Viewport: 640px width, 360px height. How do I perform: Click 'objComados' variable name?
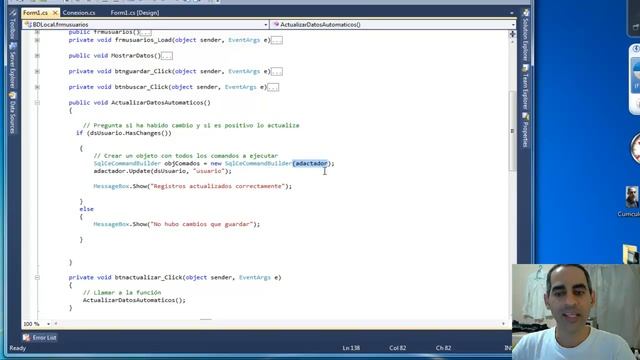pyautogui.click(x=182, y=163)
